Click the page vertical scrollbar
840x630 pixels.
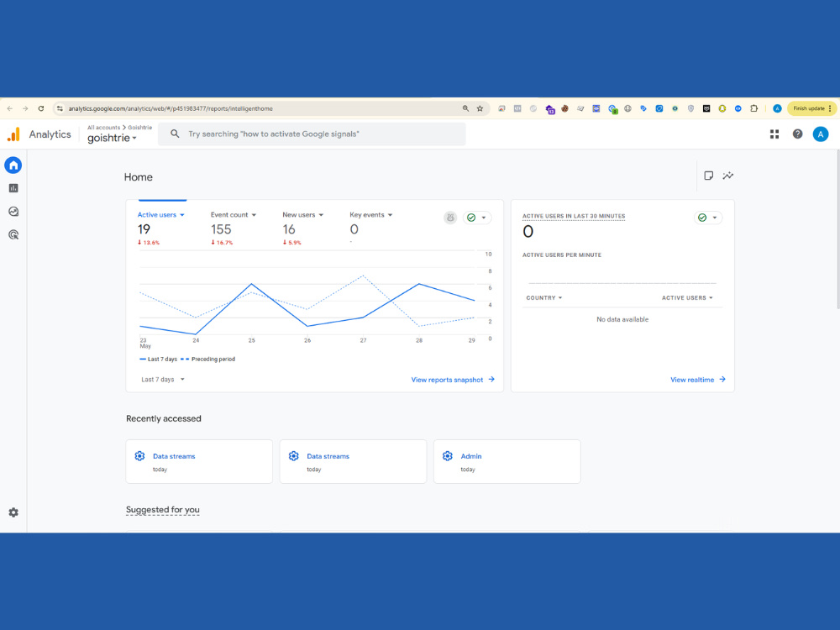coord(837,230)
